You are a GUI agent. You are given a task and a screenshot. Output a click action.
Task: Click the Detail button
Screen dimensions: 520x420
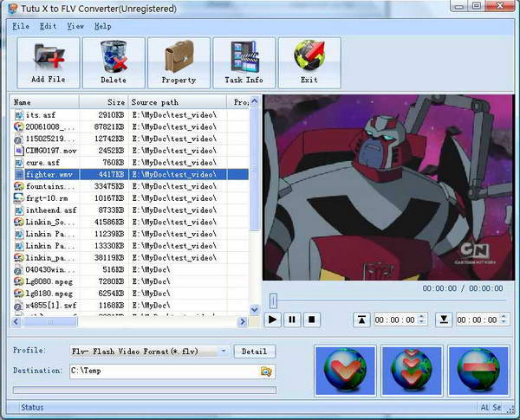(254, 352)
